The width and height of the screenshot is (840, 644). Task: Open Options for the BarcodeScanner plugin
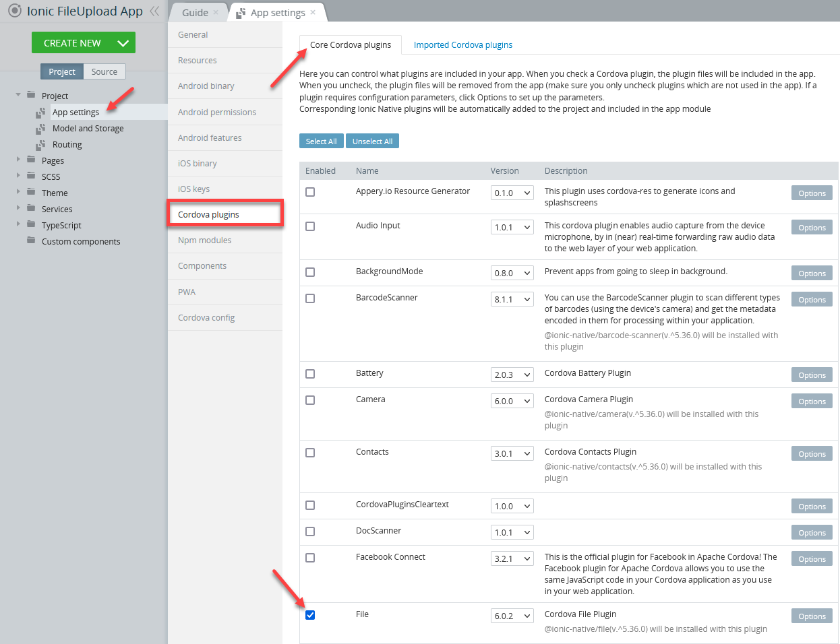coord(812,299)
